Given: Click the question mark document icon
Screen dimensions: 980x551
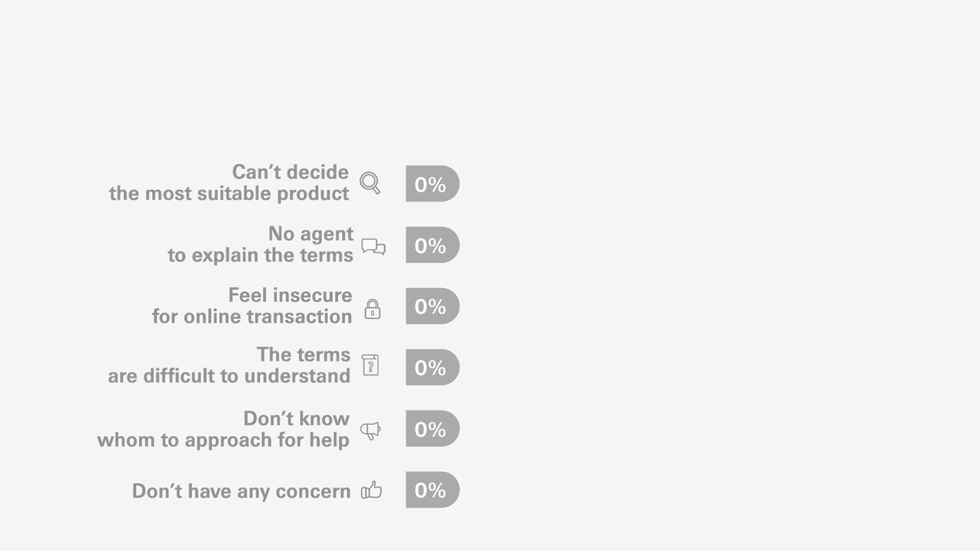Looking at the screenshot, I should point(370,365).
